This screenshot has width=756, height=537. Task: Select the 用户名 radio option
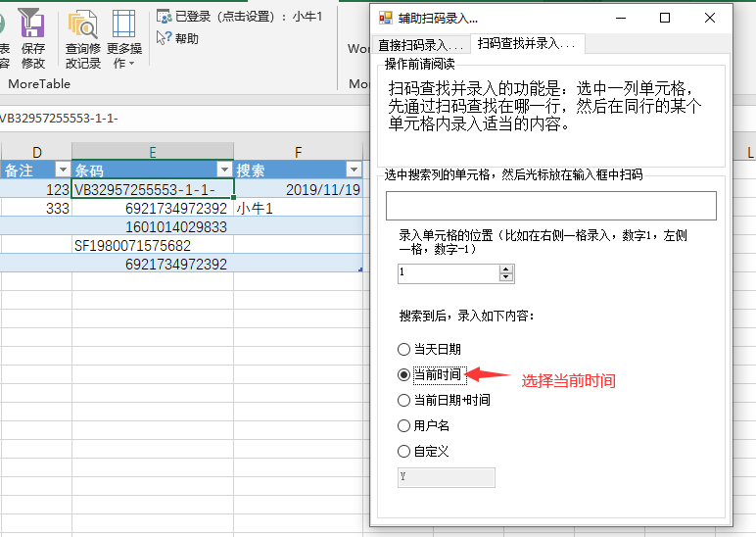[403, 425]
